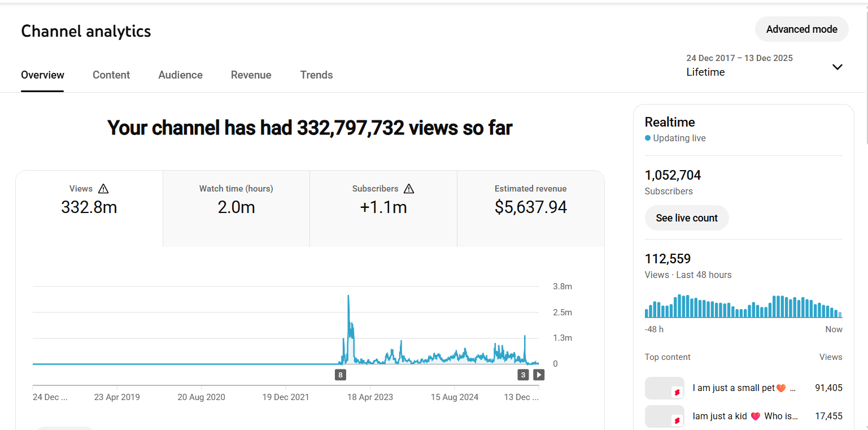Image resolution: width=868 pixels, height=430 pixels.
Task: Click the play arrow marker on the chart
Action: (x=539, y=375)
